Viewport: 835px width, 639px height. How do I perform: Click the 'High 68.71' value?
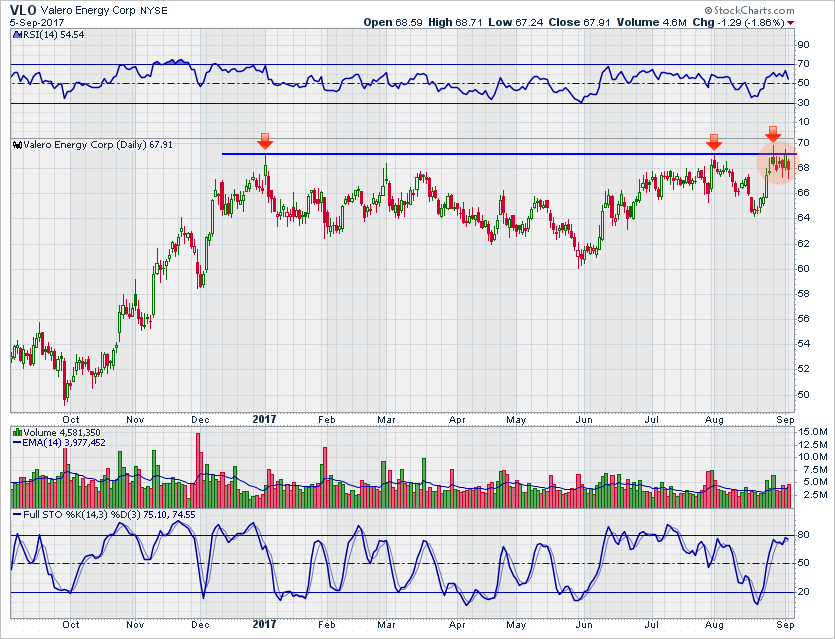pyautogui.click(x=456, y=22)
